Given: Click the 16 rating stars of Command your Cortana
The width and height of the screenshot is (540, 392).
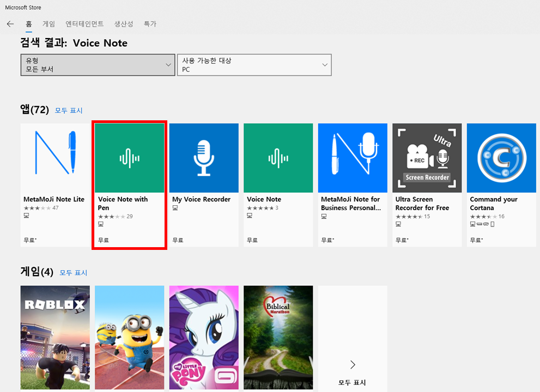Looking at the screenshot, I should coord(483,217).
